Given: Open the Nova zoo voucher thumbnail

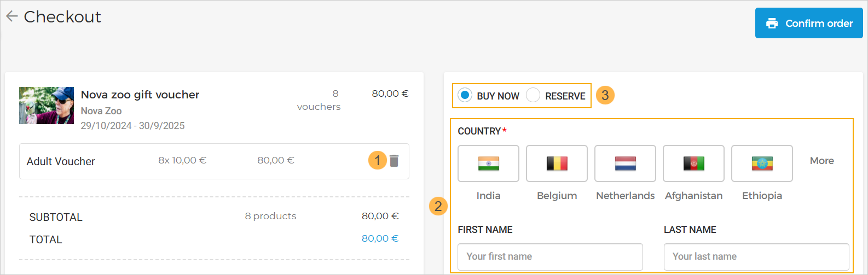Looking at the screenshot, I should pyautogui.click(x=47, y=106).
